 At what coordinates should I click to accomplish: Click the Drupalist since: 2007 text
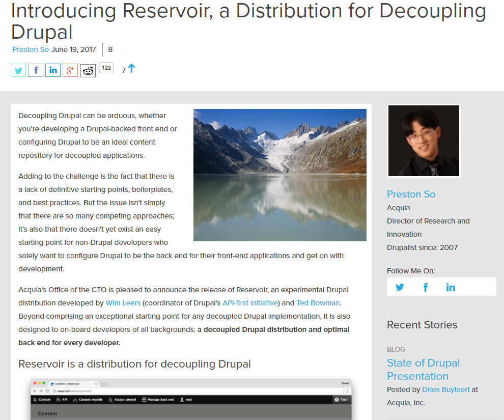click(422, 247)
